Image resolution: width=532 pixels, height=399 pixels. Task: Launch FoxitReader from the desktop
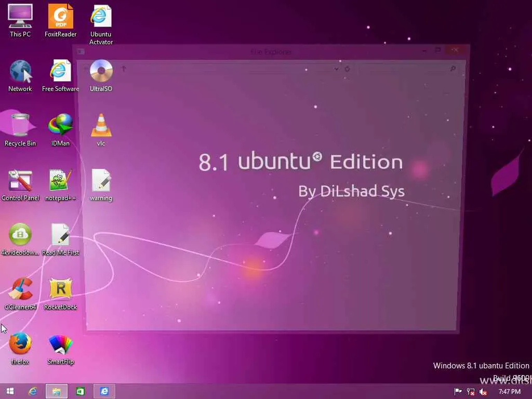(60, 20)
